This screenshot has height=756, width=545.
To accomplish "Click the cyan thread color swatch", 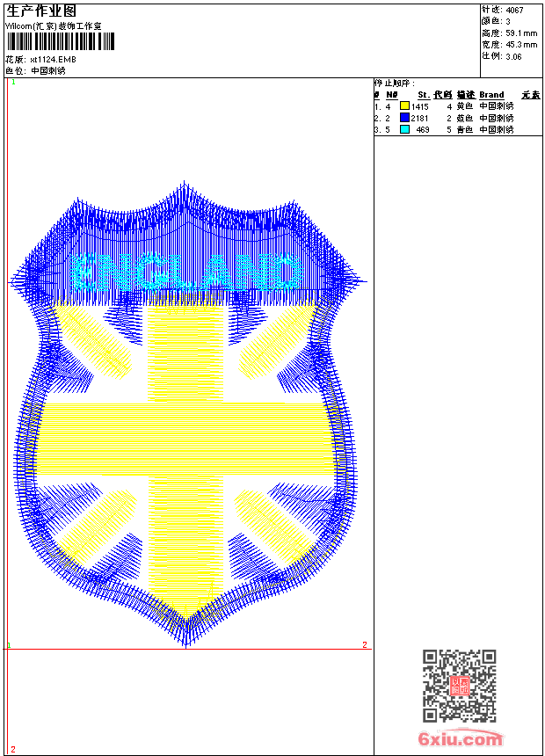I will 404,129.
